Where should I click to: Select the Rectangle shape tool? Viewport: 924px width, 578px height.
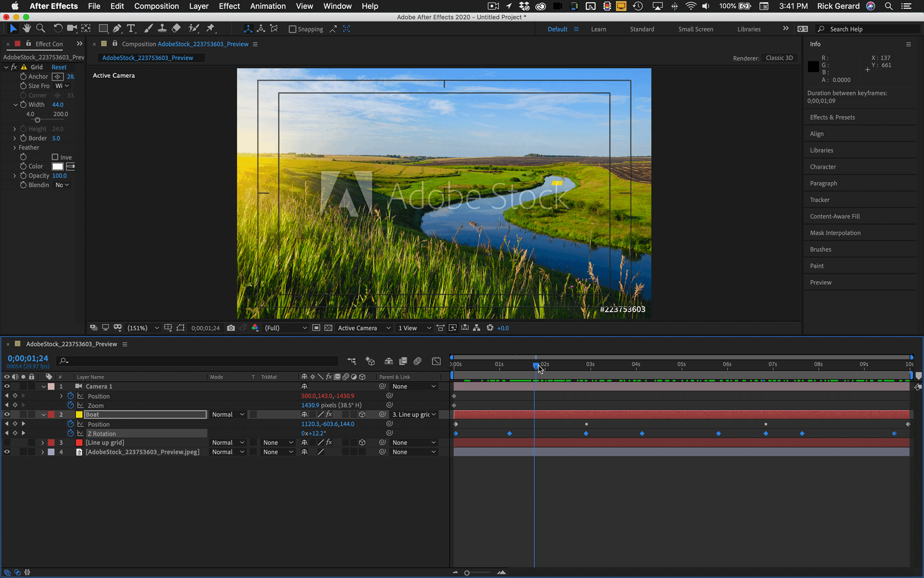[x=103, y=29]
